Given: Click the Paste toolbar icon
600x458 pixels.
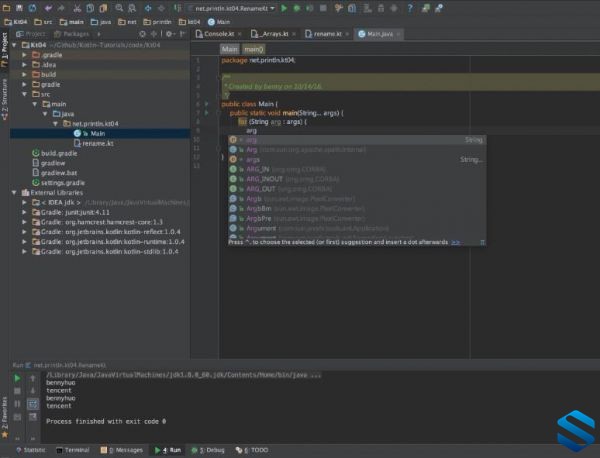Looking at the screenshot, I should point(103,8).
